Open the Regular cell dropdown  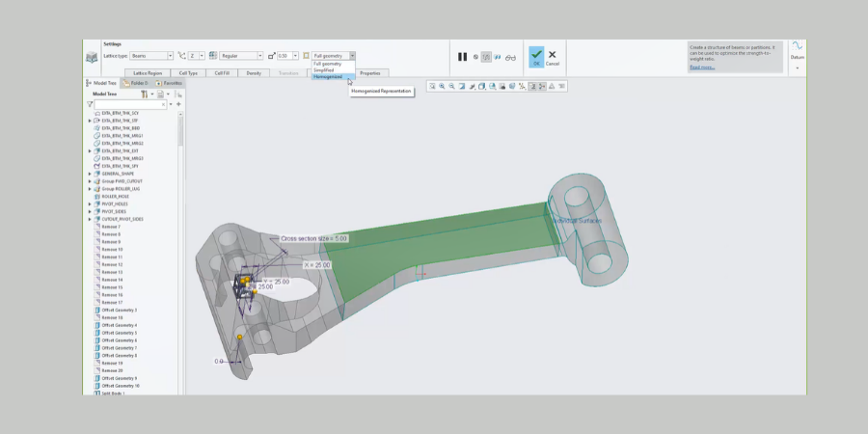258,56
